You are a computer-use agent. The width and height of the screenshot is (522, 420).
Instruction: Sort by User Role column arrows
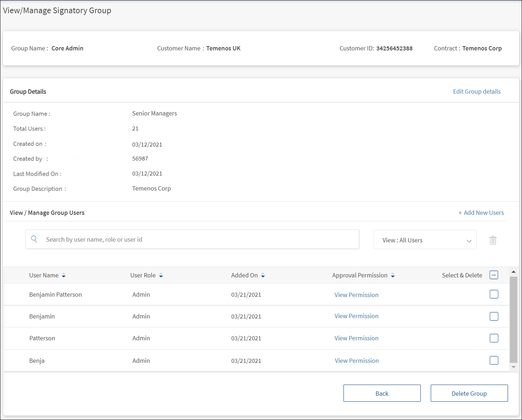click(x=161, y=275)
